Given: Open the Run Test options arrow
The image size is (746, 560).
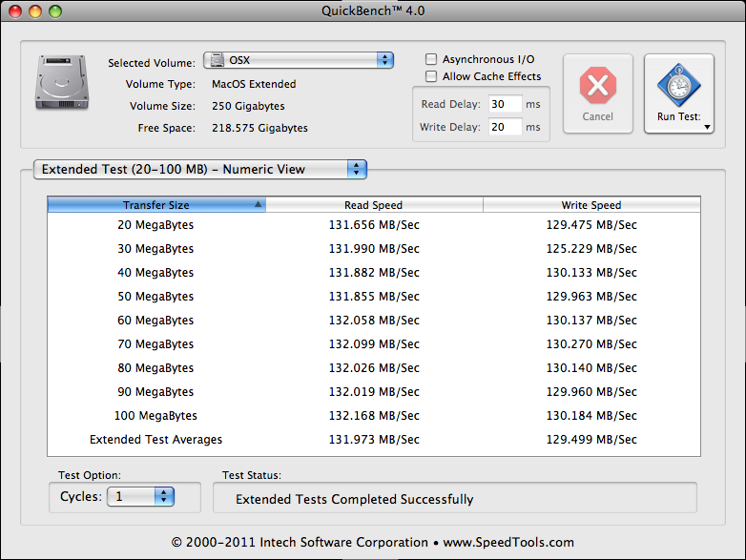Looking at the screenshot, I should pos(707,127).
